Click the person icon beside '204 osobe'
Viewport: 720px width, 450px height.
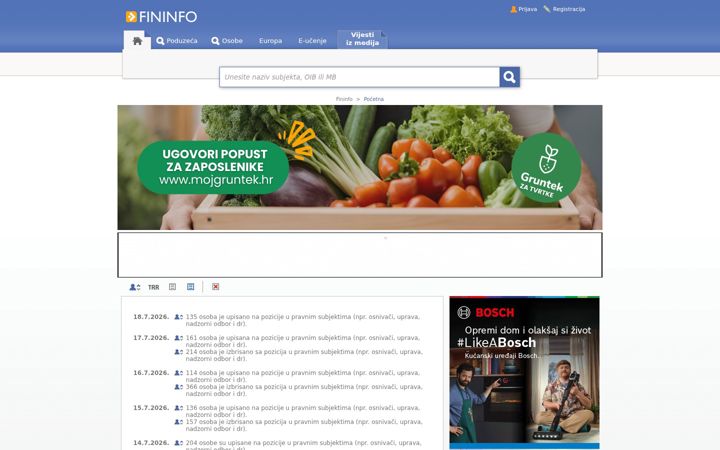(179, 443)
